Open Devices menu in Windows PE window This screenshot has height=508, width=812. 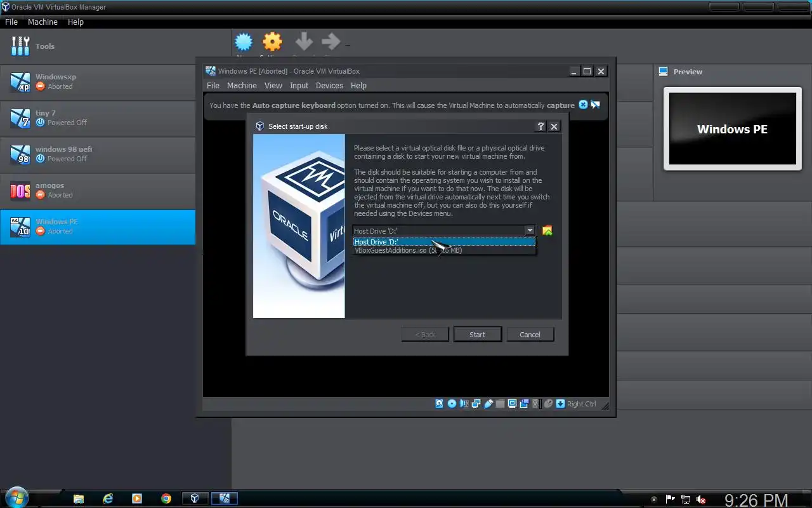[x=329, y=85]
